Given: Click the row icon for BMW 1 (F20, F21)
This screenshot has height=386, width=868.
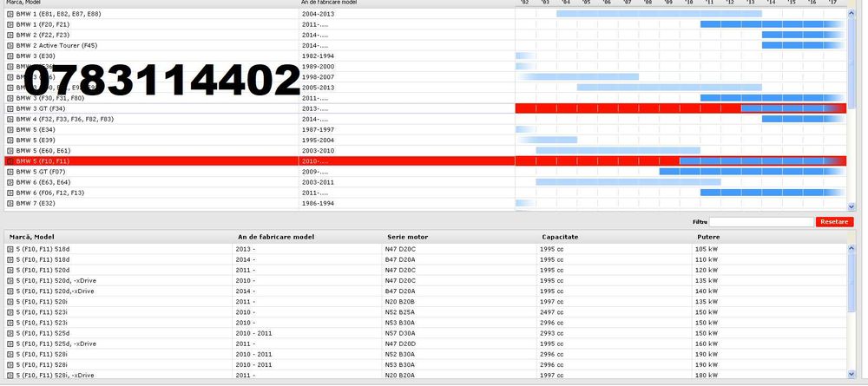Looking at the screenshot, I should [x=10, y=24].
